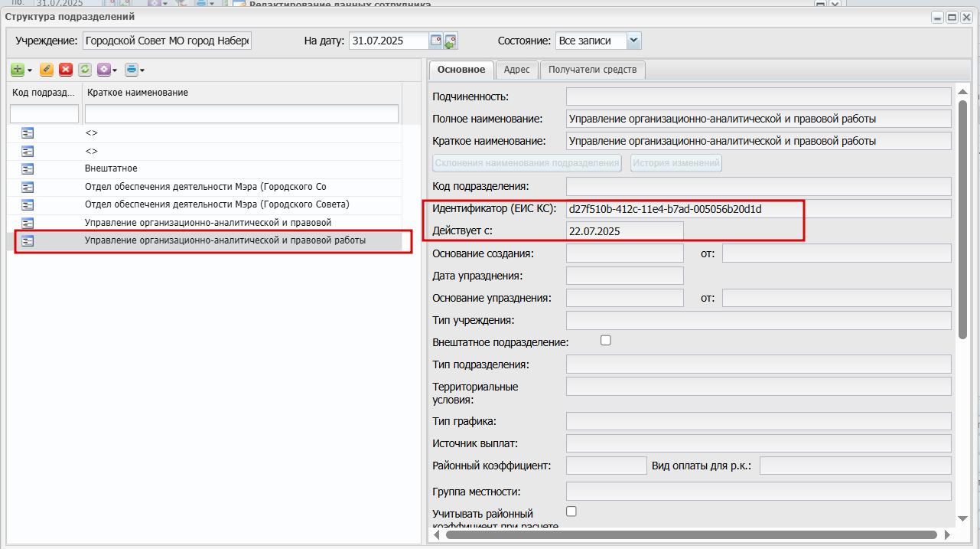Viewport: 980px width, 549px height.
Task: Click the Код подразд... column header
Action: (44, 93)
